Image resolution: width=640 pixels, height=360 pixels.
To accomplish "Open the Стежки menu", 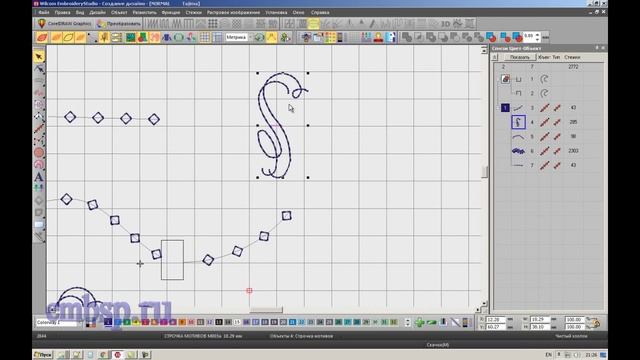I will point(193,13).
